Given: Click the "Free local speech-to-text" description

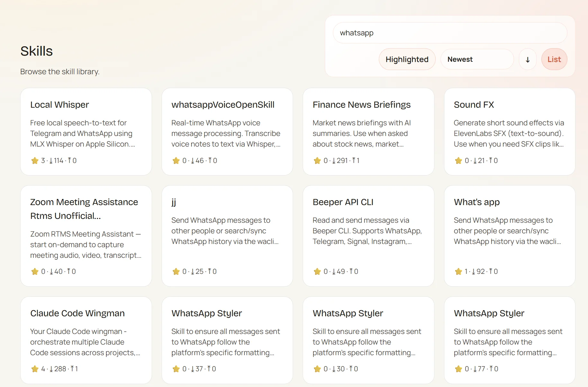Looking at the screenshot, I should pos(83,133).
